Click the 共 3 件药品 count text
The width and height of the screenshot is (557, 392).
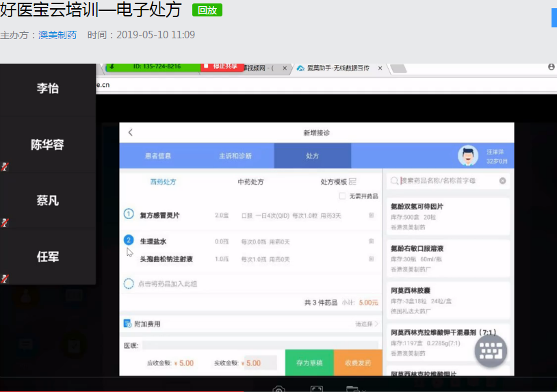321,302
